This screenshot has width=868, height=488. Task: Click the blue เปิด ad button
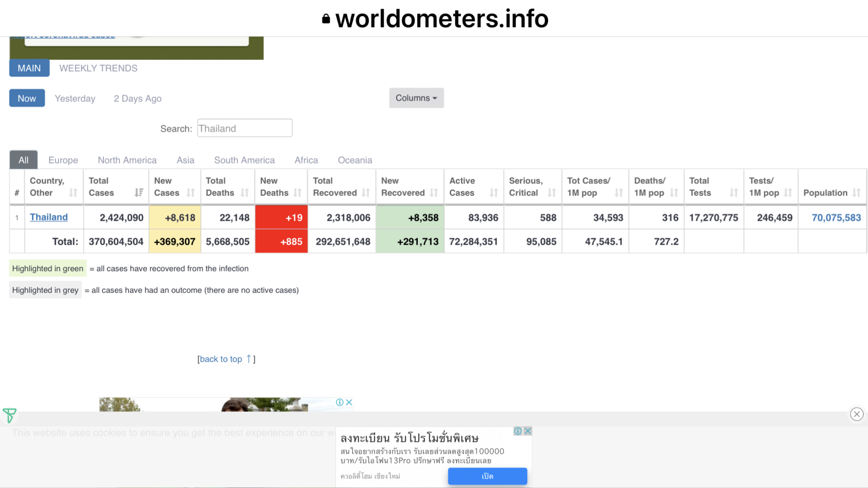(487, 476)
